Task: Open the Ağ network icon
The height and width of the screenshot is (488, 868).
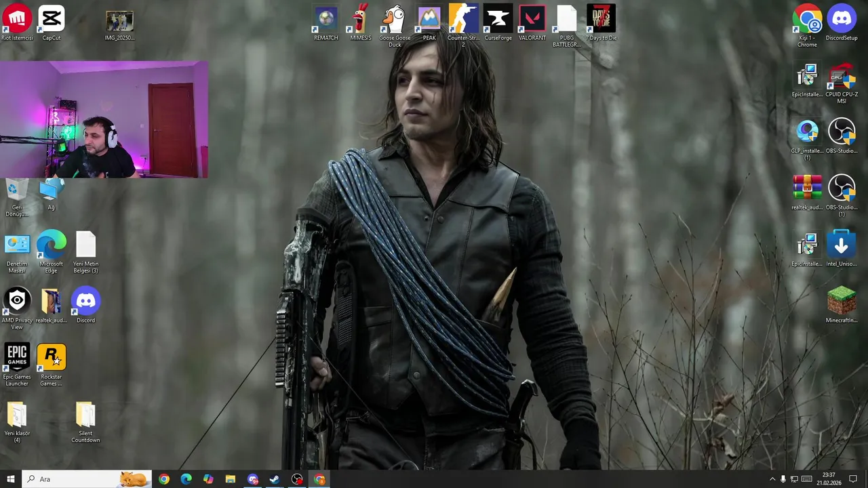Action: click(x=52, y=193)
